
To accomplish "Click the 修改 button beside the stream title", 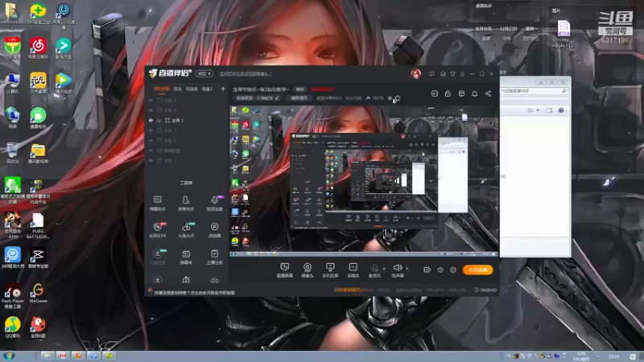I will pos(300,89).
